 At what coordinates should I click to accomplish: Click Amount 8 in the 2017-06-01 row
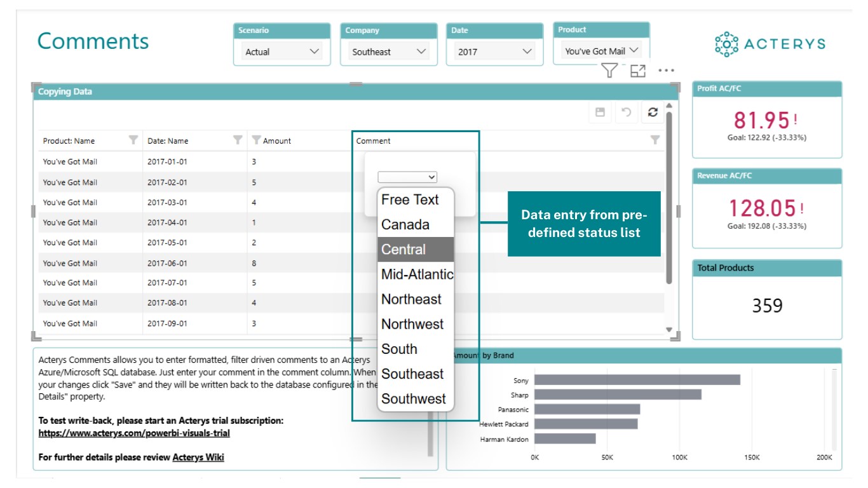click(x=254, y=263)
